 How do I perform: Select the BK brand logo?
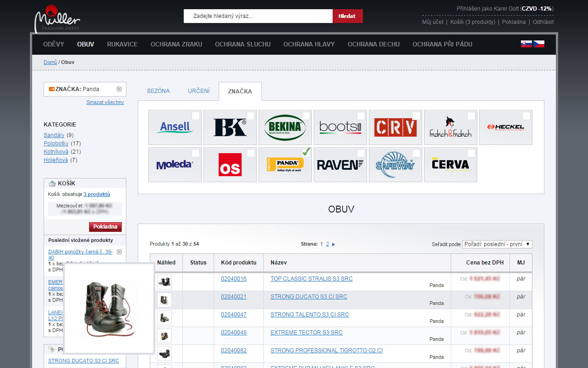(230, 127)
